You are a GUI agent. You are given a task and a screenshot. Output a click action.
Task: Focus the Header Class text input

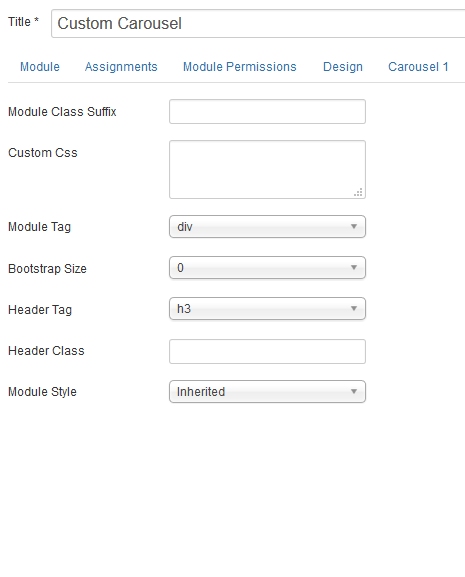(x=267, y=351)
